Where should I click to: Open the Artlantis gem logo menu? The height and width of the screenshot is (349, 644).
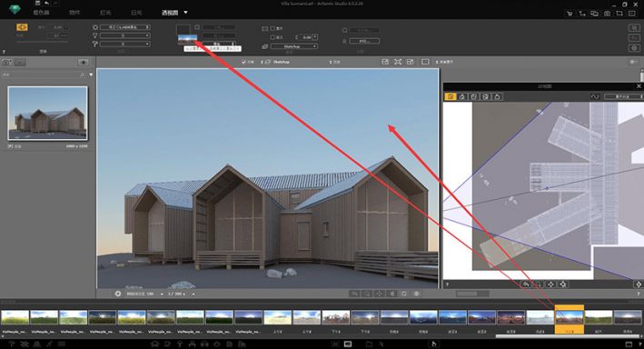(x=15, y=9)
